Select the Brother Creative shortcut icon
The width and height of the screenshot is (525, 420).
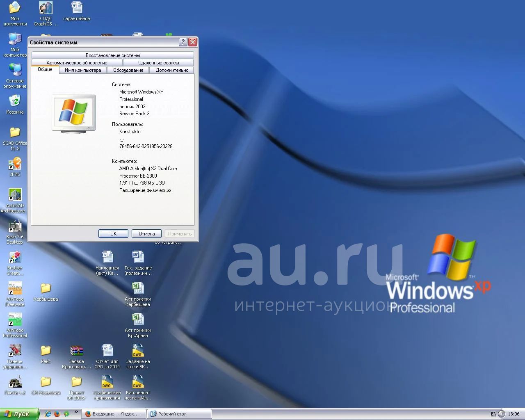(x=15, y=263)
